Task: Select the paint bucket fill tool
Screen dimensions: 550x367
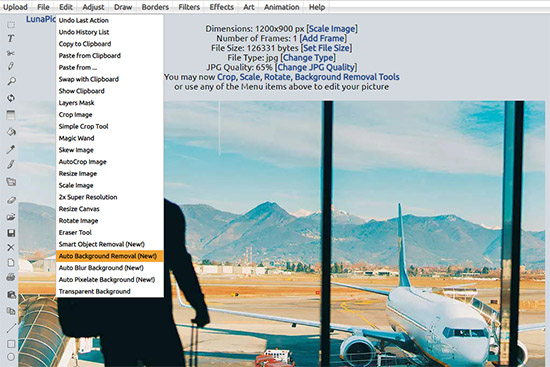Action: (x=11, y=132)
